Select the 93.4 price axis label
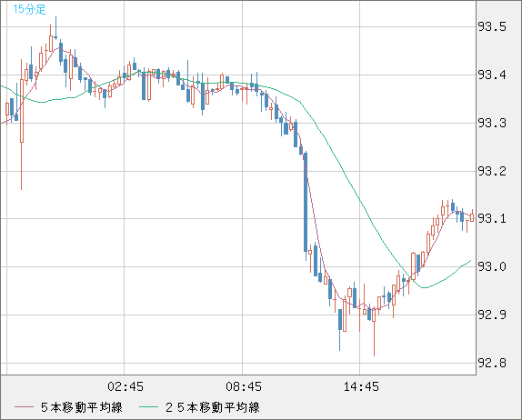 492,75
